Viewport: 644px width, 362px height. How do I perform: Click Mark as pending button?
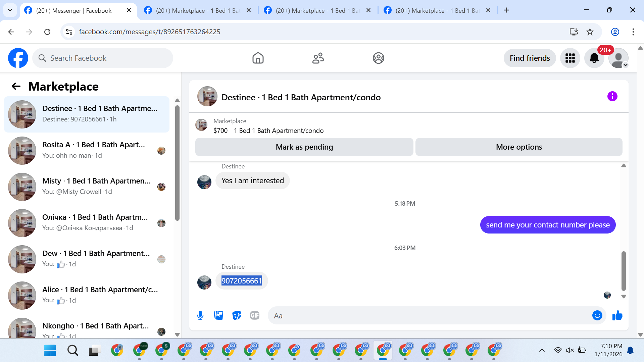click(x=304, y=147)
